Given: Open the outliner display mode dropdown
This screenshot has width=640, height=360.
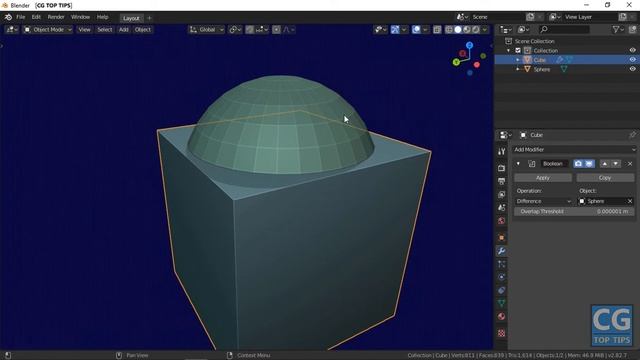Looking at the screenshot, I should 506,30.
